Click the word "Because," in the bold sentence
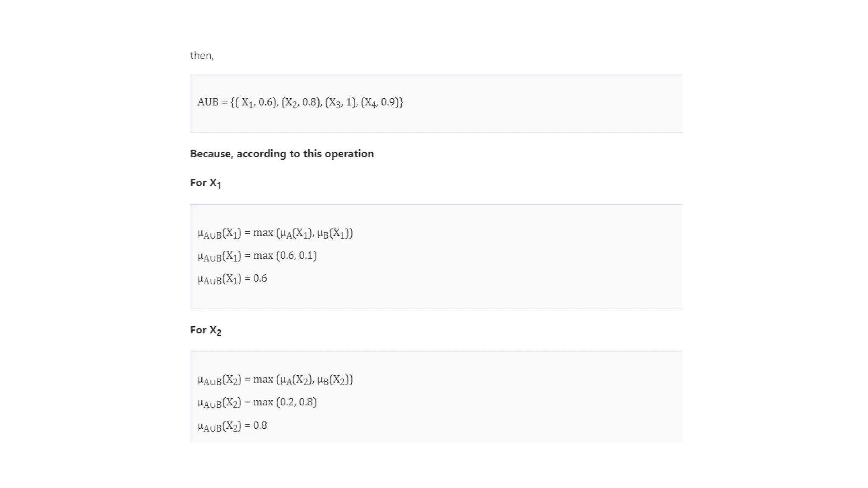Screen dimensions: 868x488 tap(211, 154)
